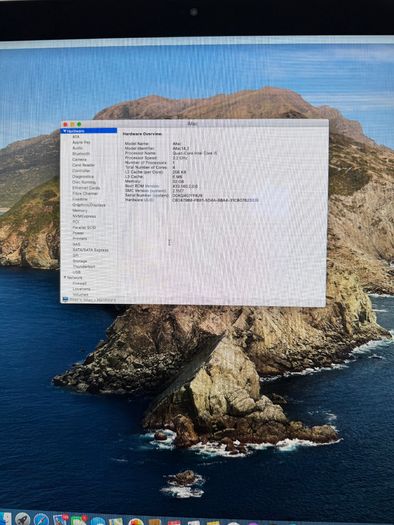
Task: Select Controller in the sidebar
Action: (81, 171)
